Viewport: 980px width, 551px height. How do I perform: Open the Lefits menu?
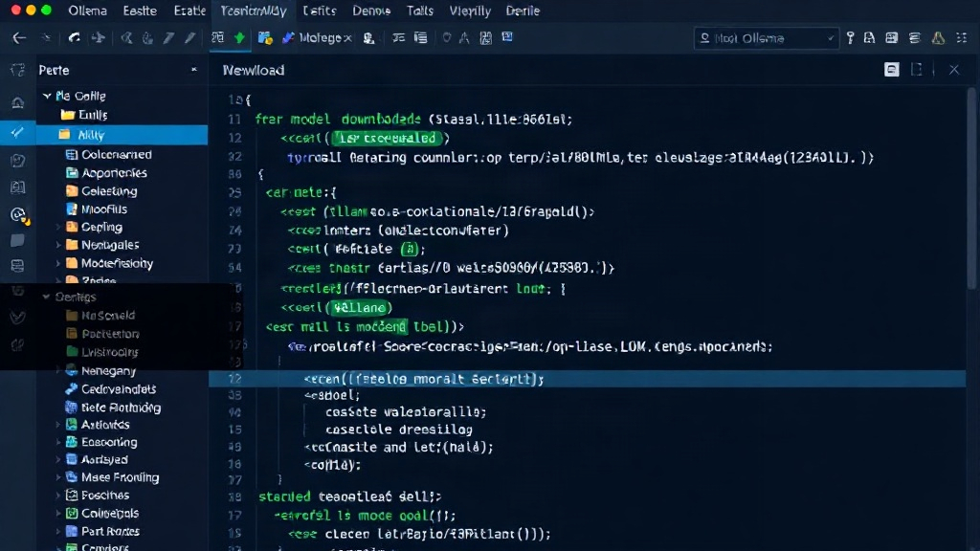(x=320, y=11)
